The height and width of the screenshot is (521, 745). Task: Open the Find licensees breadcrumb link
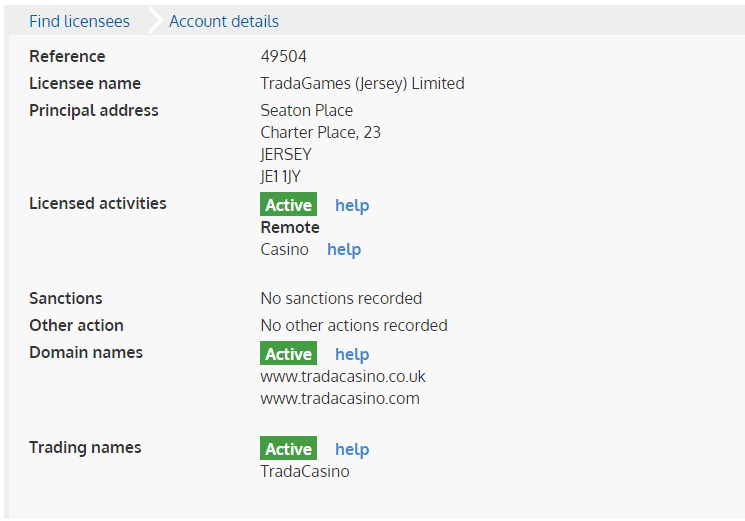pyautogui.click(x=79, y=21)
